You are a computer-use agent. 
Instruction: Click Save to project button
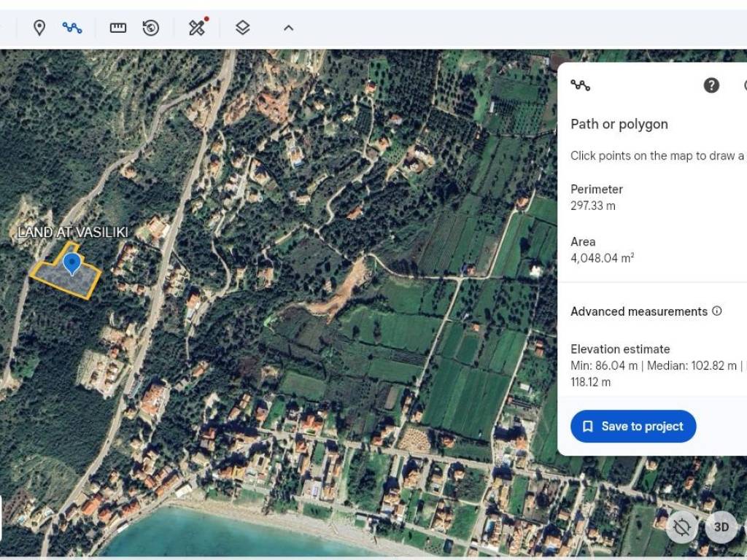click(633, 427)
